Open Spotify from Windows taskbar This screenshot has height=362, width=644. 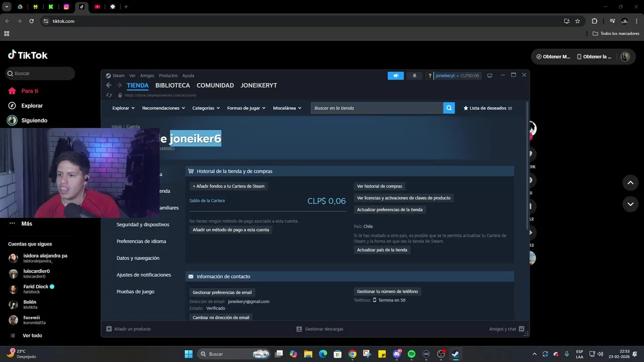click(412, 354)
